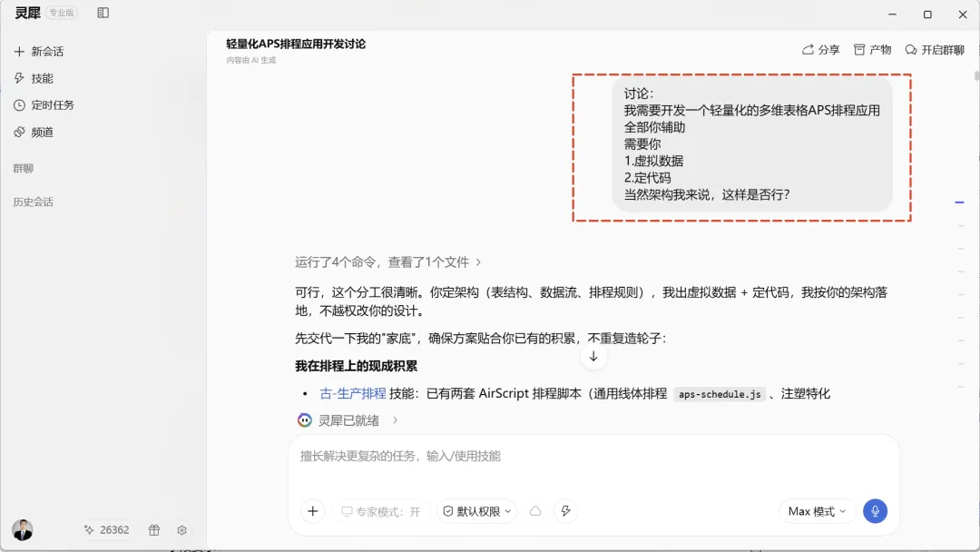Click the 26362 credits counter
This screenshot has width=980, height=552.
[107, 529]
